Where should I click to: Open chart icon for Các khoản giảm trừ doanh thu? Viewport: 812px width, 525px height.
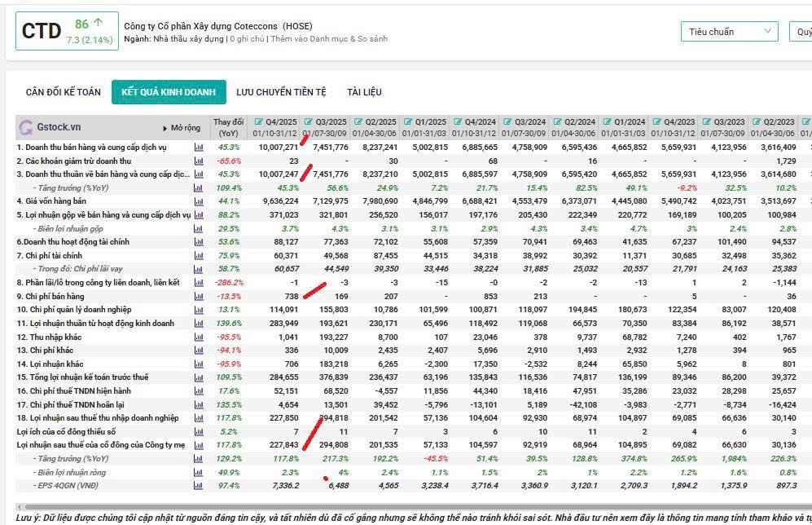[199, 161]
